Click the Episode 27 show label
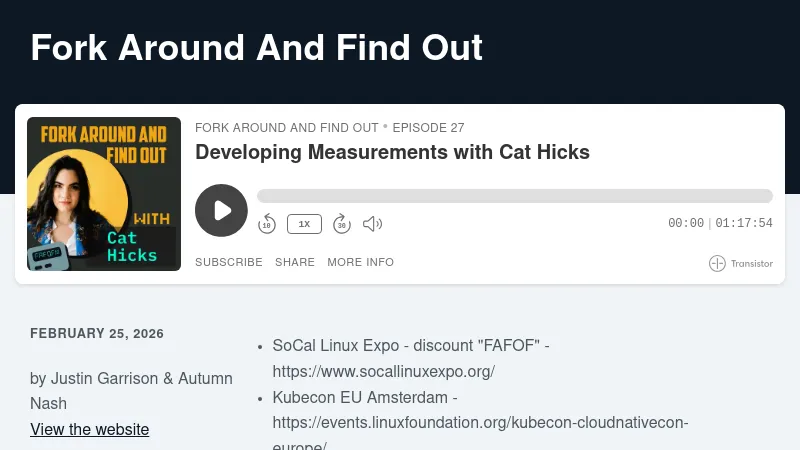 [x=428, y=128]
